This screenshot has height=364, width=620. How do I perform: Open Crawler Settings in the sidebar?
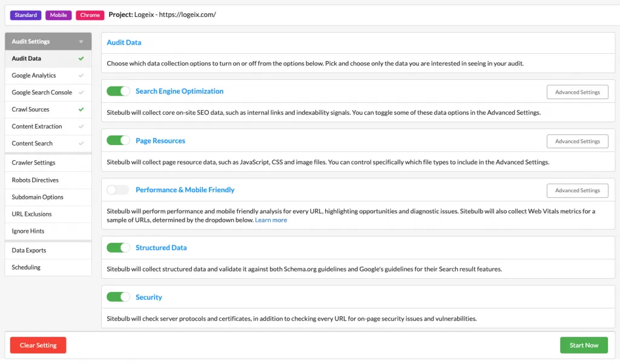point(35,162)
